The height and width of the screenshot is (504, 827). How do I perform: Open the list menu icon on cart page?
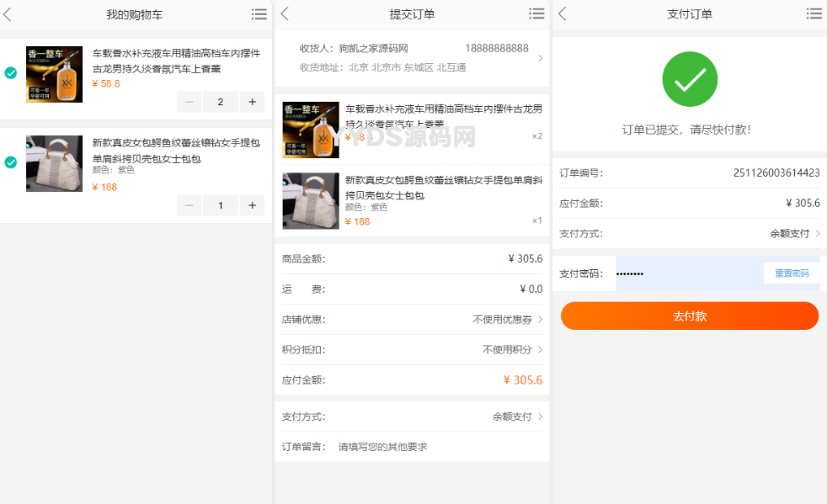pos(259,13)
